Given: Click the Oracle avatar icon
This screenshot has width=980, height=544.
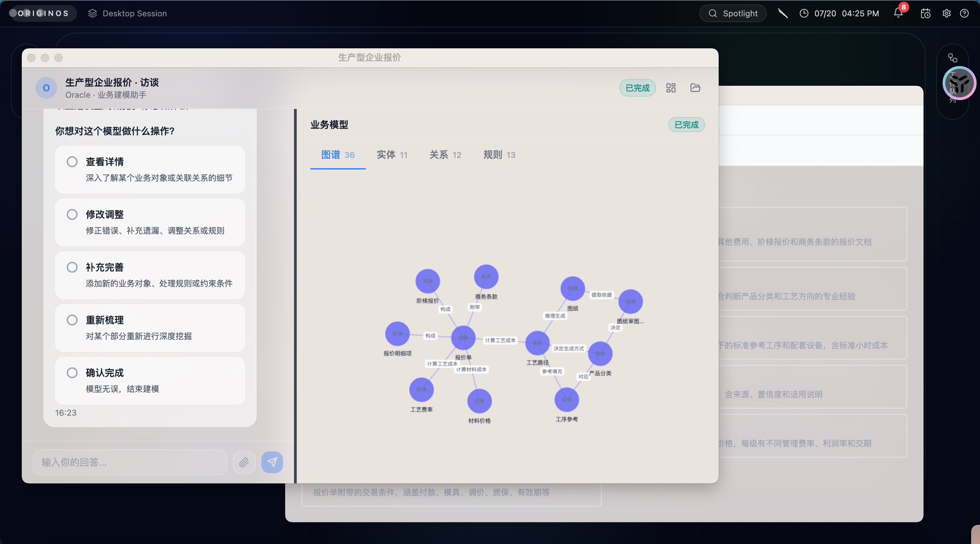Looking at the screenshot, I should tap(46, 88).
